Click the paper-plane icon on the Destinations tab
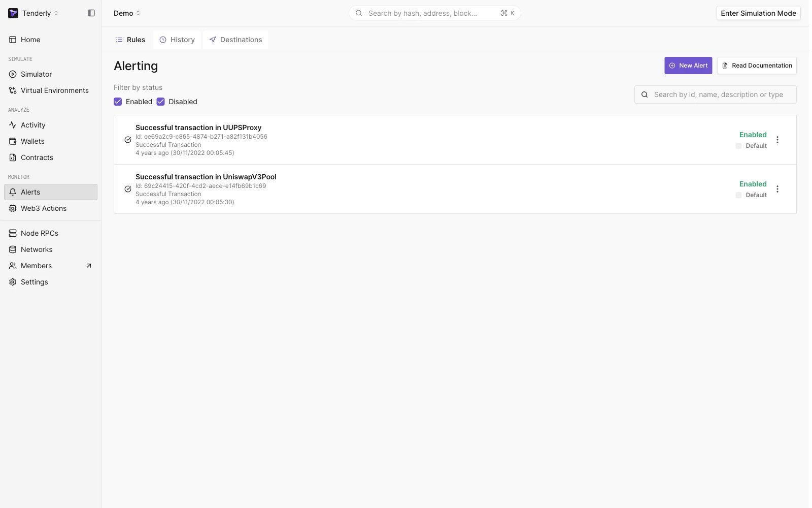This screenshot has width=812, height=508. click(x=213, y=40)
